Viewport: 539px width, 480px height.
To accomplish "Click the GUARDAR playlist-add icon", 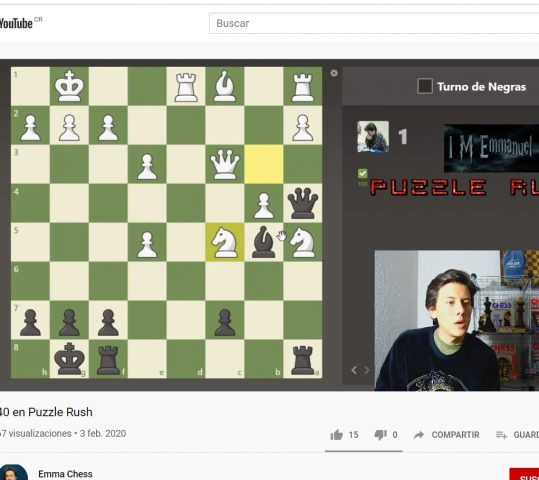I will (502, 435).
